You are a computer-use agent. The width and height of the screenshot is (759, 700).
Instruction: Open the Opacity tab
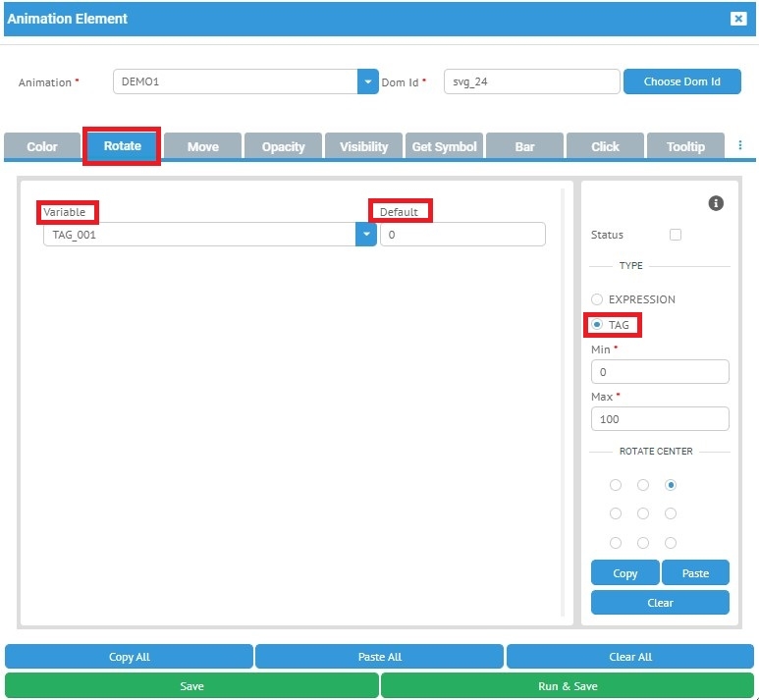[283, 146]
